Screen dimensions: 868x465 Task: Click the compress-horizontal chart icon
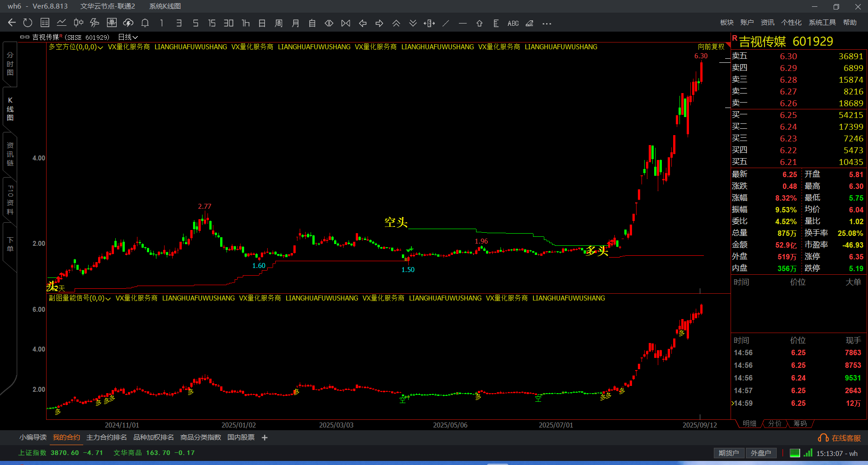pyautogui.click(x=346, y=23)
